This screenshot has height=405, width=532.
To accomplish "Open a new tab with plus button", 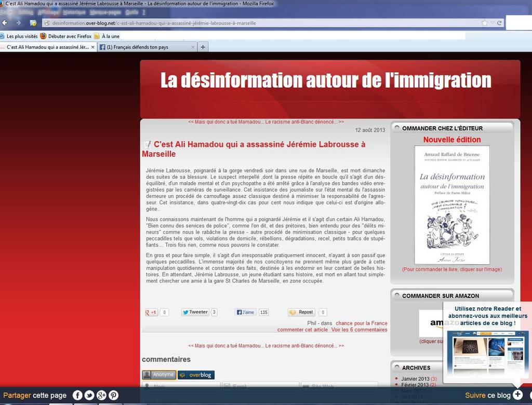I will coord(203,47).
